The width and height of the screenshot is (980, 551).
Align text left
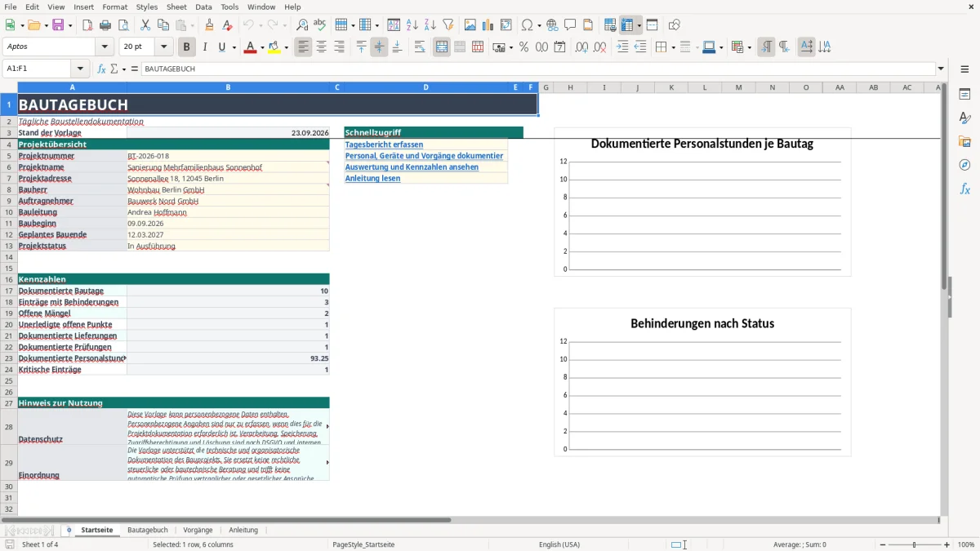304,47
